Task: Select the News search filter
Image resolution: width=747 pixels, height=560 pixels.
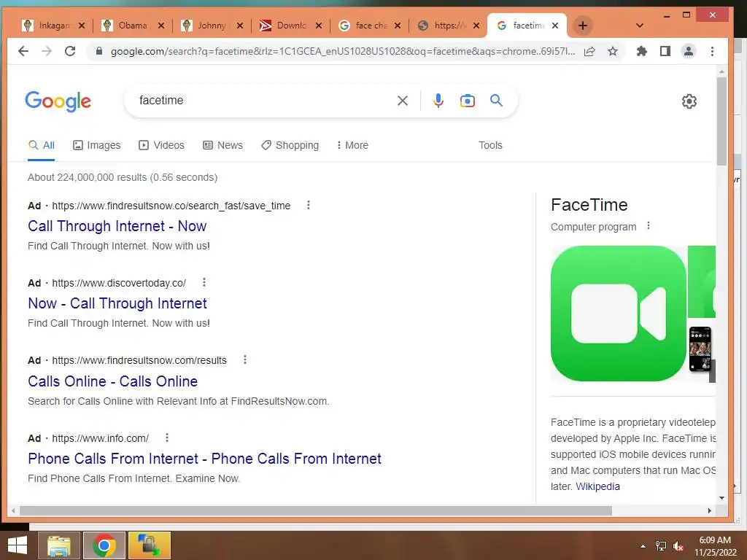Action: pyautogui.click(x=223, y=145)
